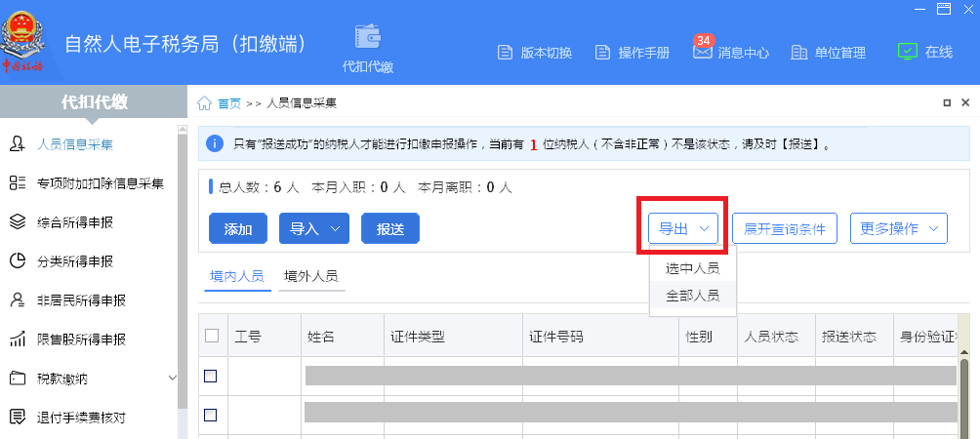Click the 代扣代缴 sidebar header
980x439 pixels.
tap(94, 101)
